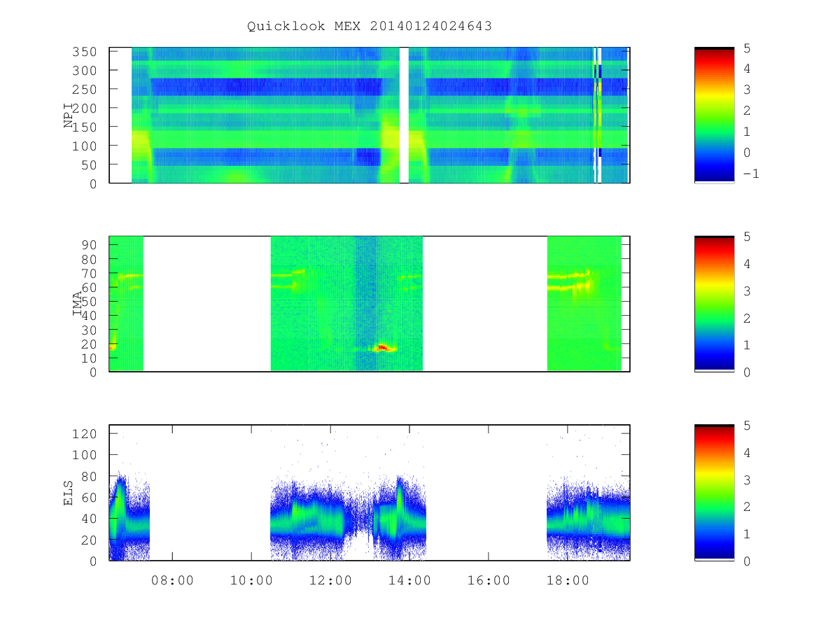Click the NPI panel color bar
Screen dimensions: 840x630
(x=714, y=115)
